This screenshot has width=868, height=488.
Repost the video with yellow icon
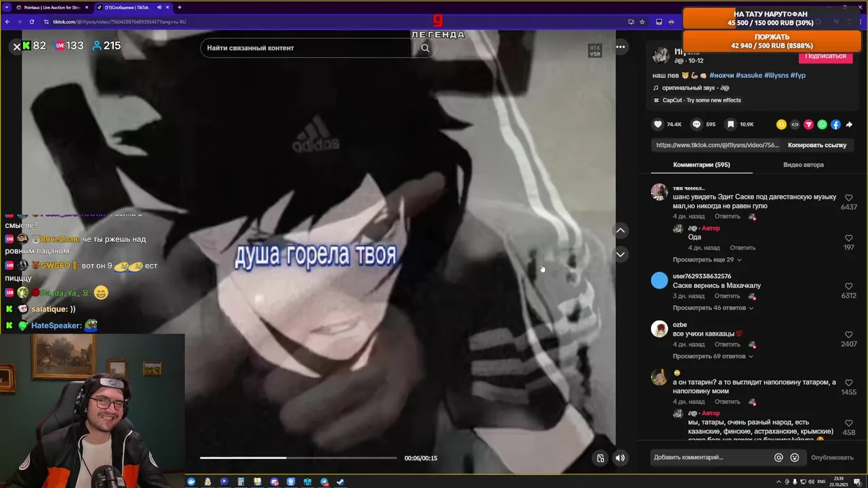(x=781, y=125)
